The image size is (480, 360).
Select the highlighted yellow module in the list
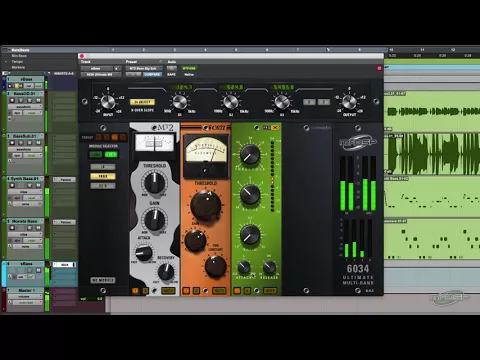pos(103,176)
